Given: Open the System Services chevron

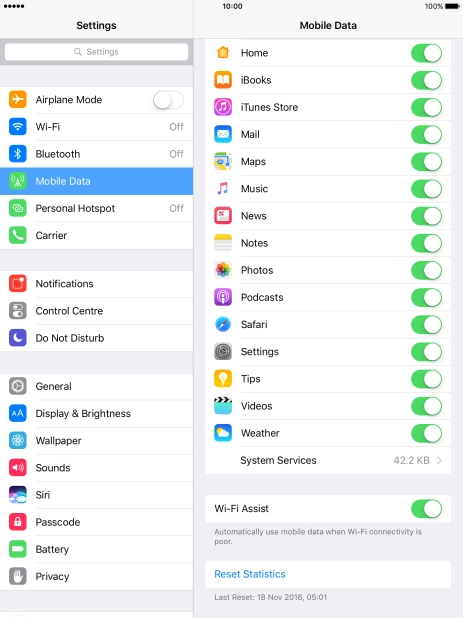Looking at the screenshot, I should click(439, 460).
